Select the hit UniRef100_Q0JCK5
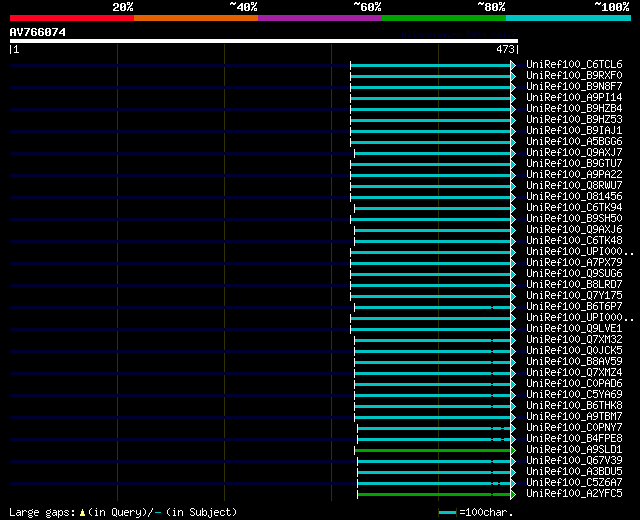Screen dimensions: 640x520 point(574,351)
